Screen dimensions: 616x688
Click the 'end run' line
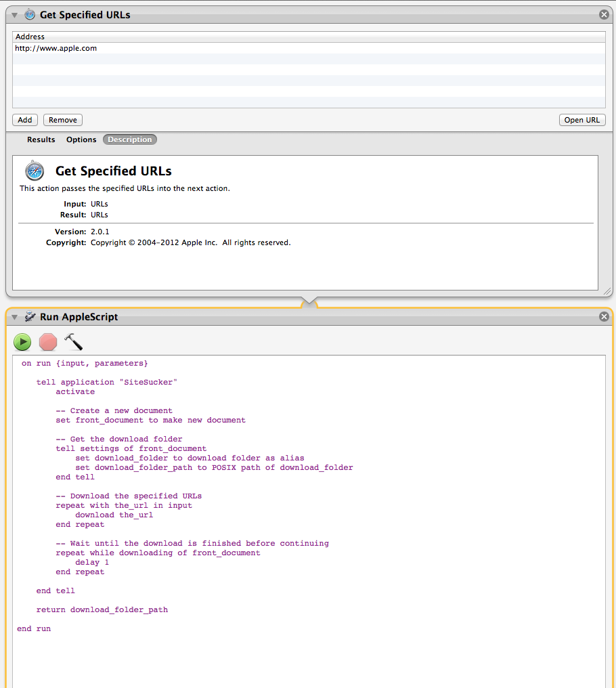pyautogui.click(x=34, y=629)
